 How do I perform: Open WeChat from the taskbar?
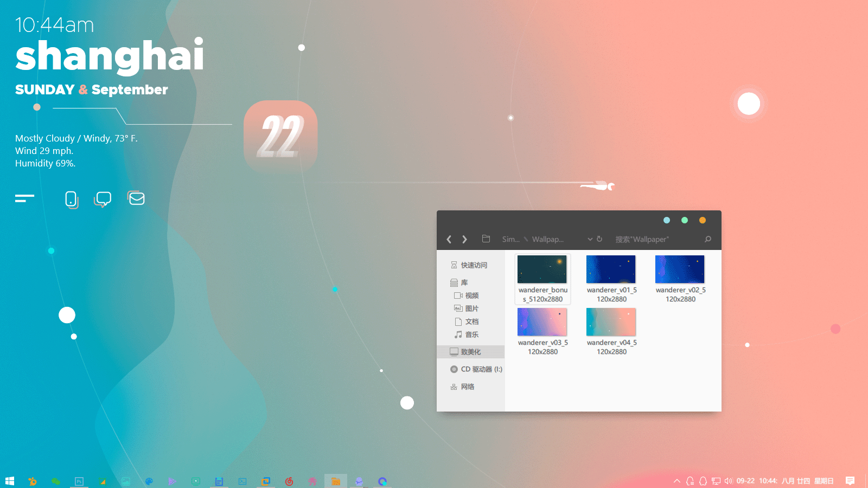56,481
